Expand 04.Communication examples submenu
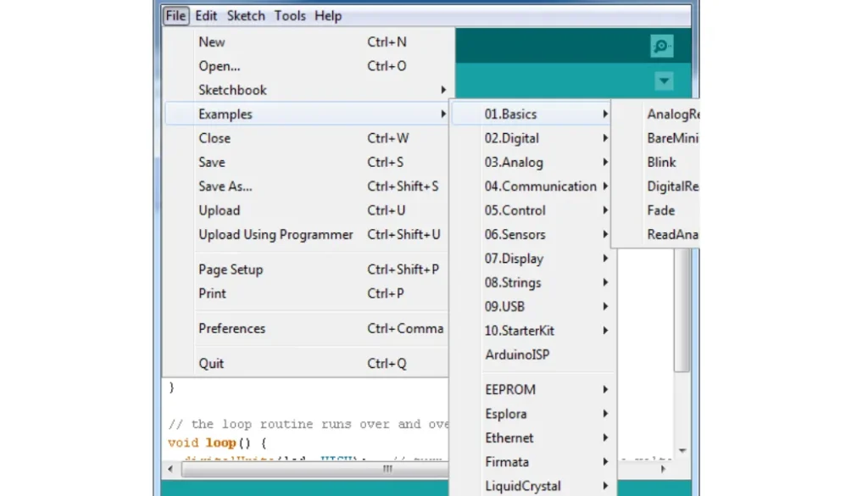 [x=531, y=186]
